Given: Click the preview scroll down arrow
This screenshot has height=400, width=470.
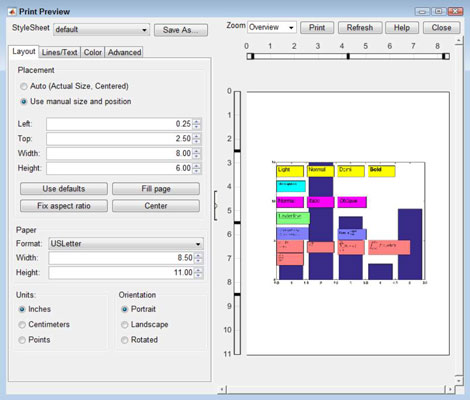Looking at the screenshot, I should (x=459, y=380).
